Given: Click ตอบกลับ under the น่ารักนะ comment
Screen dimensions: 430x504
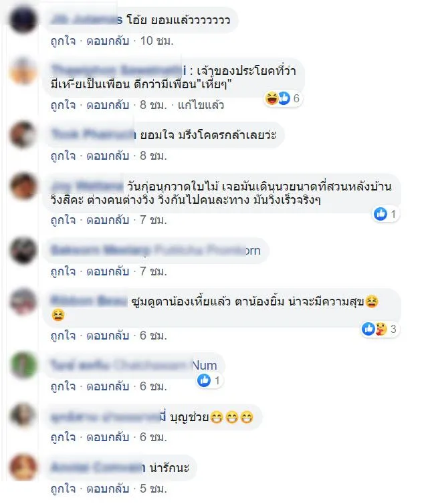Looking at the screenshot, I should click(x=108, y=489).
